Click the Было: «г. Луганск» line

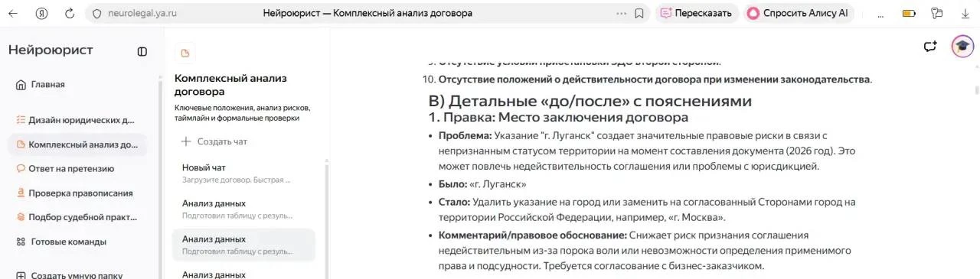pos(482,184)
